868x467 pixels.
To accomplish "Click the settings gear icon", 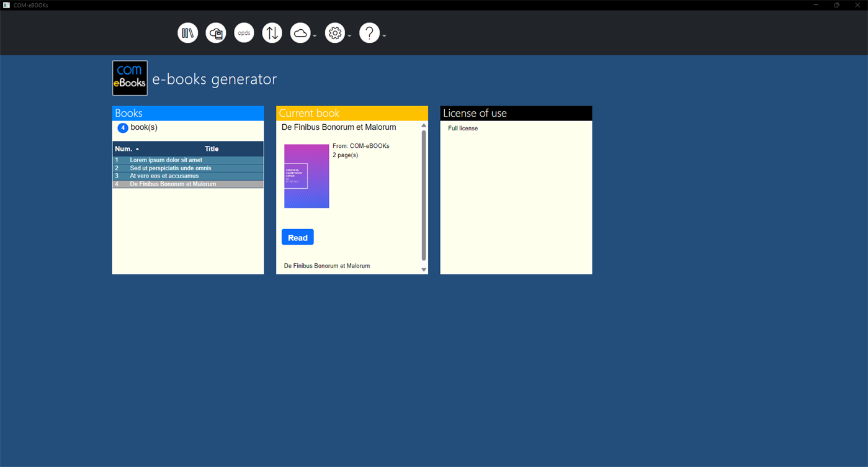I will (x=334, y=32).
